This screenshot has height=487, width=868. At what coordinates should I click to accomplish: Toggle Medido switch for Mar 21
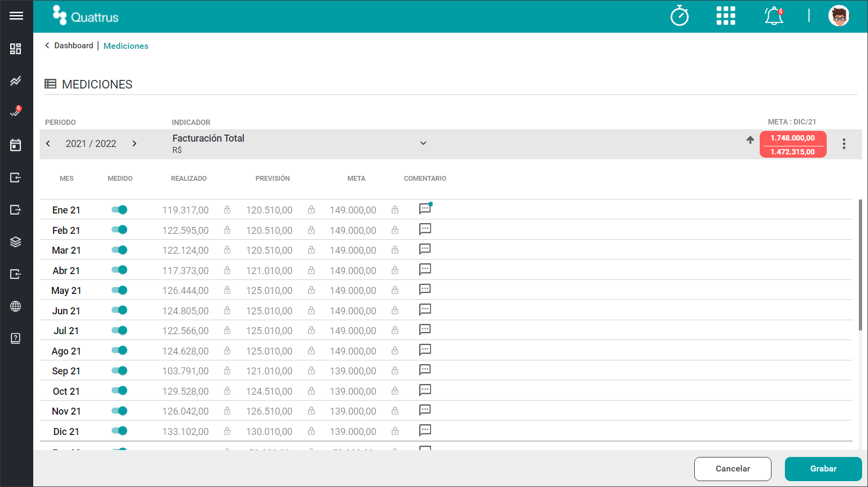120,250
